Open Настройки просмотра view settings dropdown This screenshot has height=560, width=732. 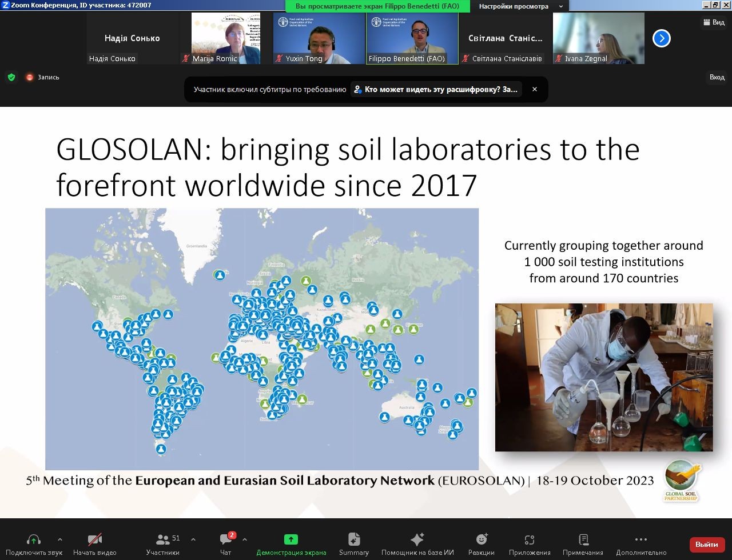[x=520, y=6]
